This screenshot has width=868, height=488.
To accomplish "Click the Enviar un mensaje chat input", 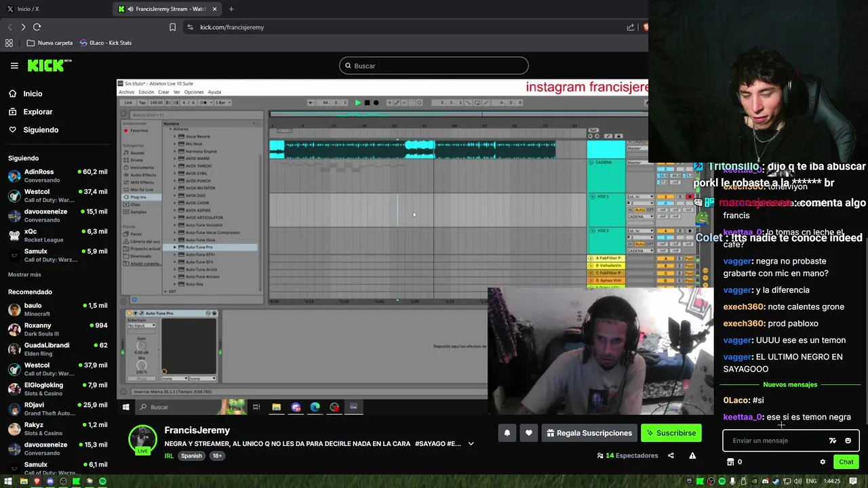I will [776, 441].
